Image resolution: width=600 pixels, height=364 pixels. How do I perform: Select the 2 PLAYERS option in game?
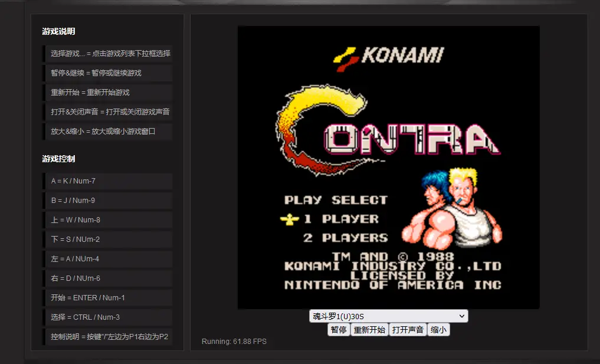(x=346, y=238)
